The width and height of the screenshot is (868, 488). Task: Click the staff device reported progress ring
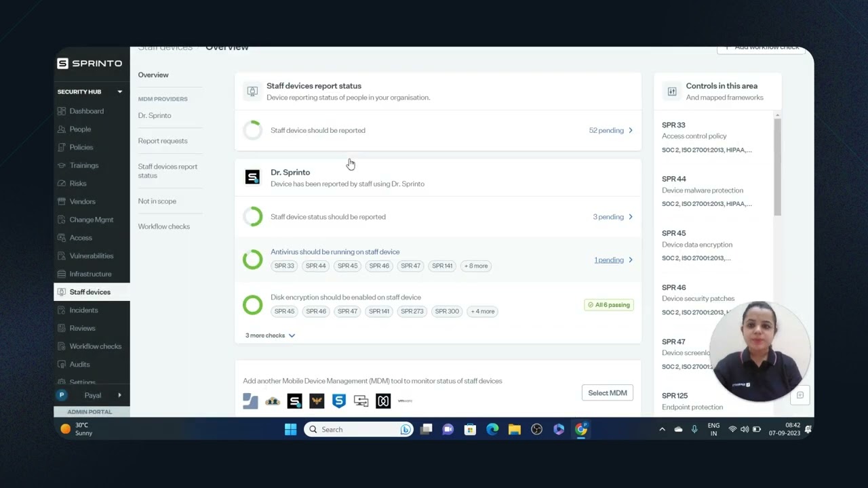pos(252,130)
